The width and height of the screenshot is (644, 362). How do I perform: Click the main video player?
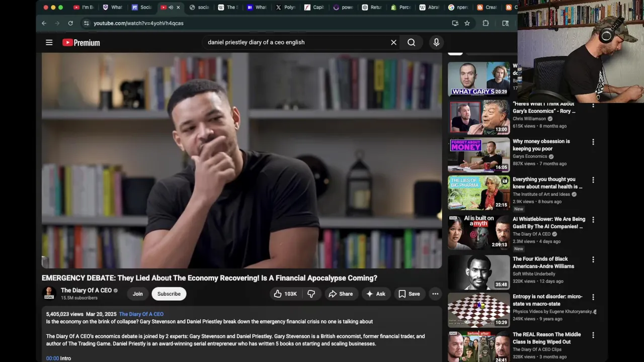(242, 160)
